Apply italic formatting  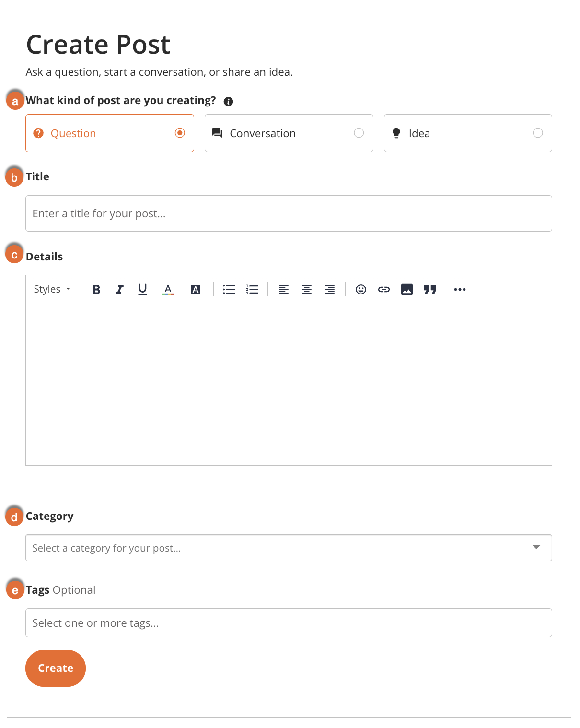coord(119,289)
